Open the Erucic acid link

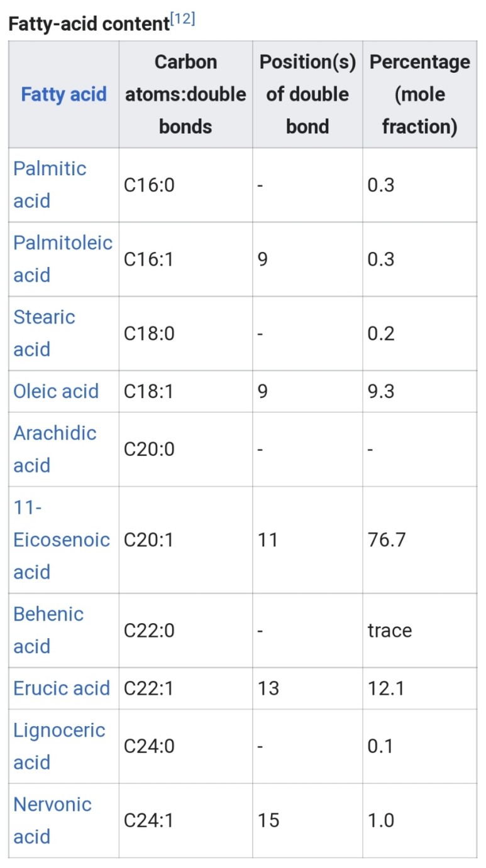62,688
